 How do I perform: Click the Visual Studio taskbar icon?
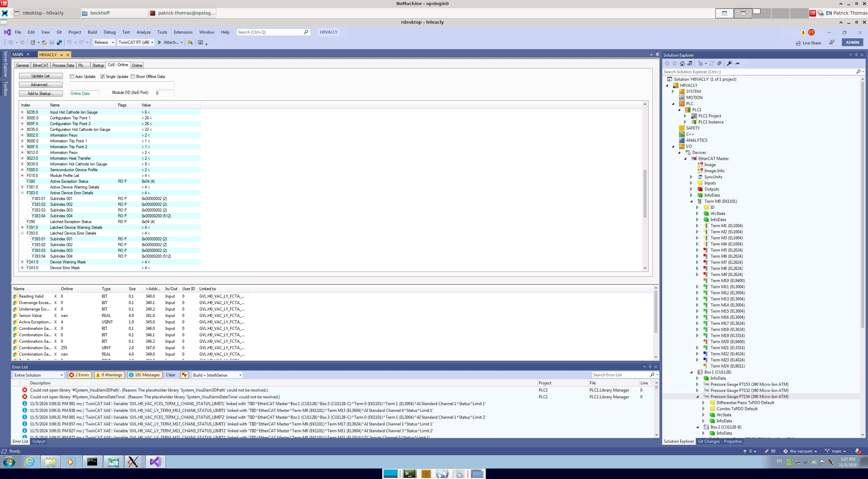click(x=156, y=462)
